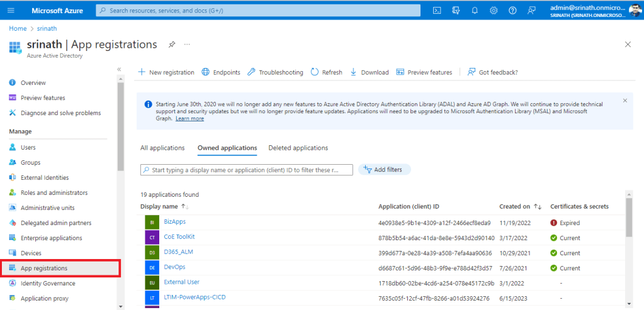Click the Add filters button
Image resolution: width=644 pixels, height=310 pixels.
(x=385, y=170)
